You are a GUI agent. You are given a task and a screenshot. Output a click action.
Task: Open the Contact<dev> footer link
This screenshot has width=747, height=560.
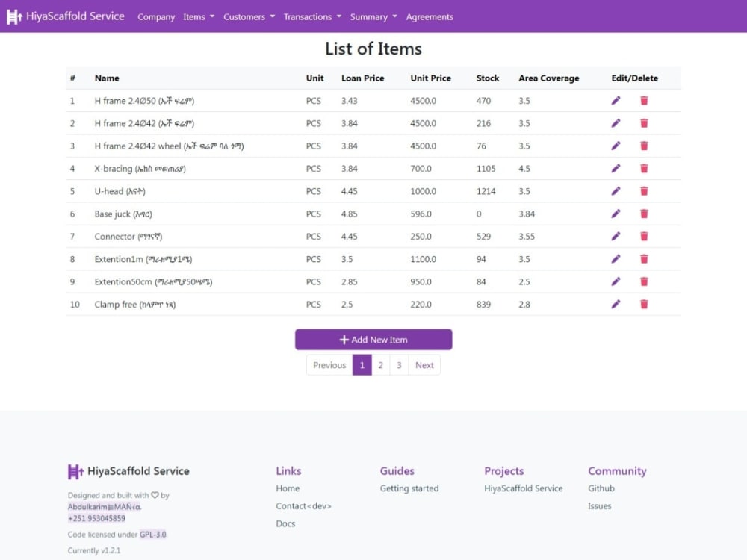click(x=303, y=505)
